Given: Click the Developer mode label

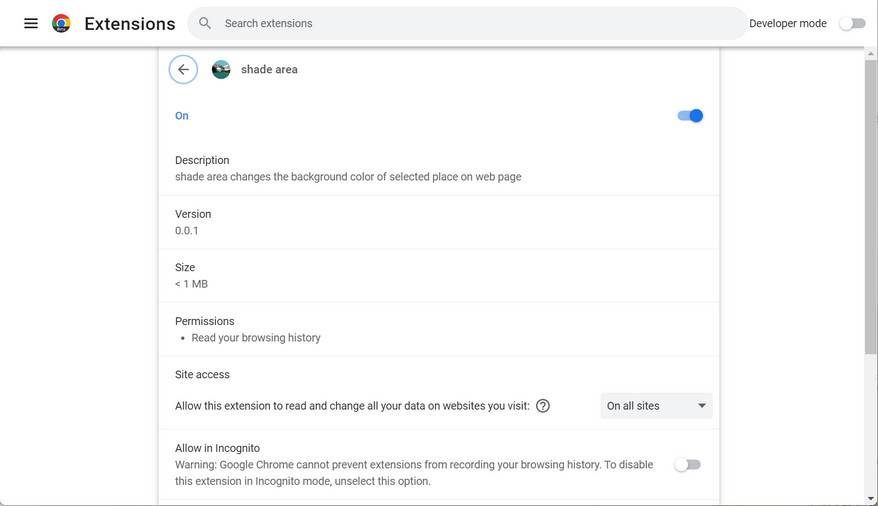Looking at the screenshot, I should [787, 24].
